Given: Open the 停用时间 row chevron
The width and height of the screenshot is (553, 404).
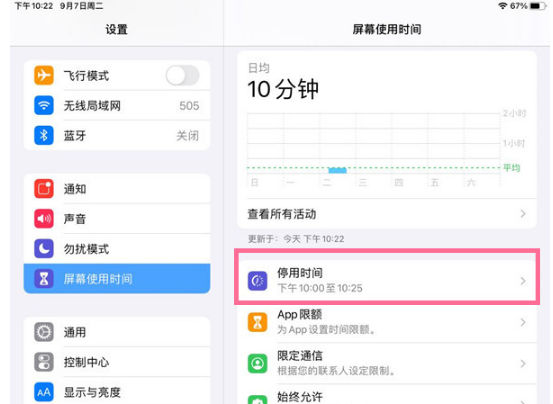Looking at the screenshot, I should (523, 281).
